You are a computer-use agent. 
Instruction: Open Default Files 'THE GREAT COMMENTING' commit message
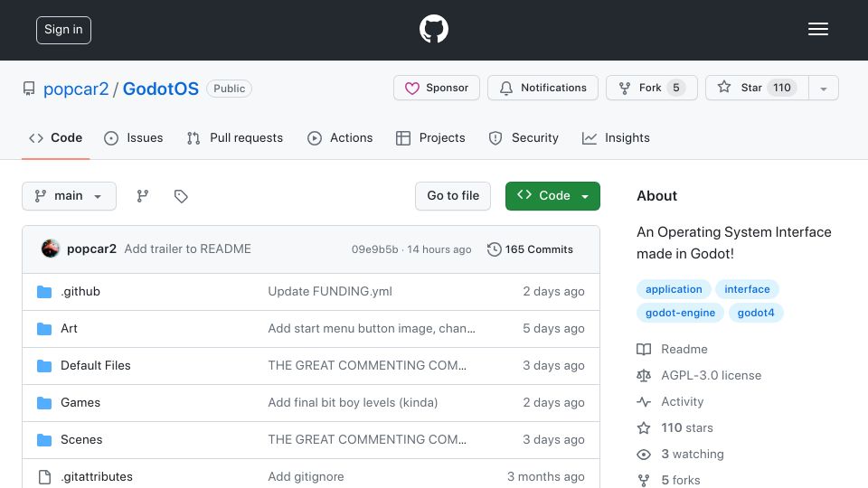367,366
